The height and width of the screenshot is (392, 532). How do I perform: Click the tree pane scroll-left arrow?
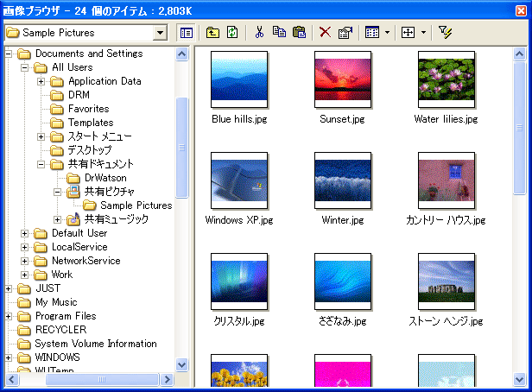click(12, 379)
